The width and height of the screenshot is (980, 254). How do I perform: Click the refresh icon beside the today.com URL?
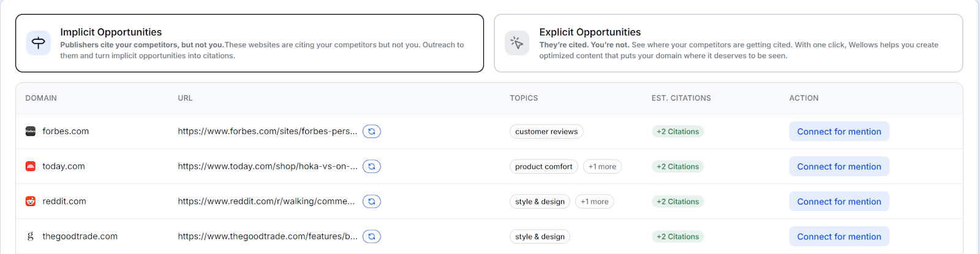[x=371, y=166]
